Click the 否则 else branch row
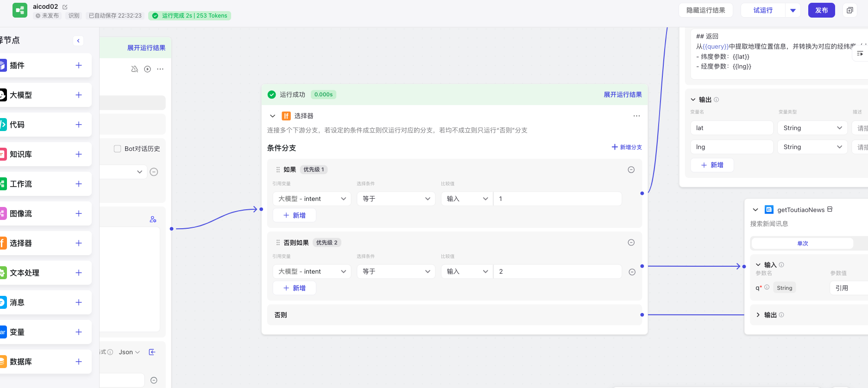868x388 pixels. click(x=455, y=315)
